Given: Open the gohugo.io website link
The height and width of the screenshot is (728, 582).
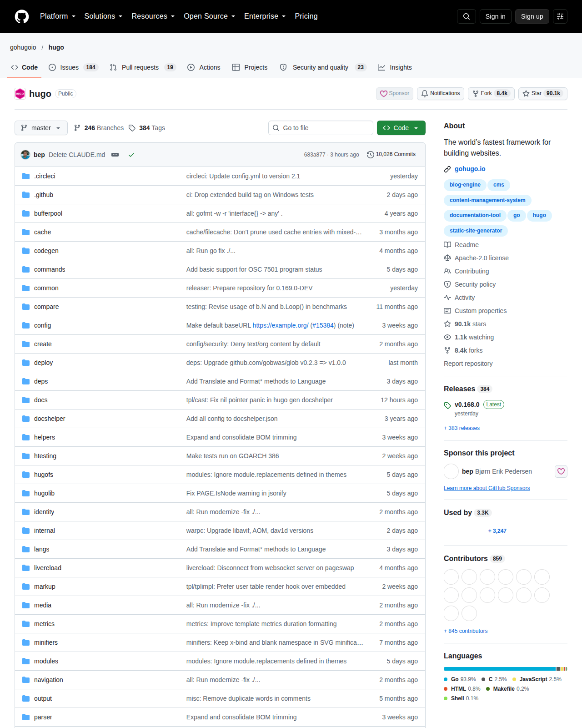Looking at the screenshot, I should 470,169.
